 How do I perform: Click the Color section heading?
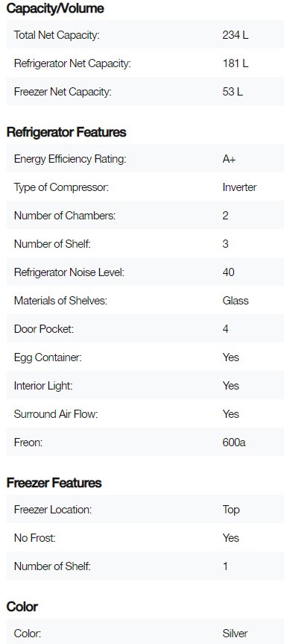click(22, 607)
